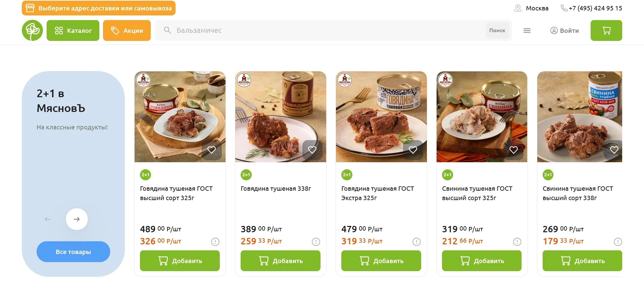Show price info for Свинина высший сорт 325г
This screenshot has height=306, width=644.
click(517, 242)
